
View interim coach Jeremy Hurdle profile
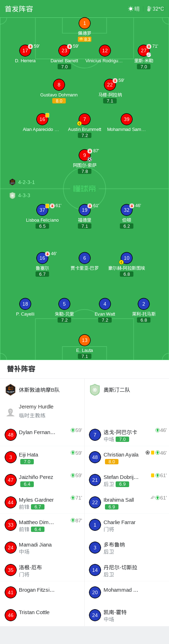42,411
